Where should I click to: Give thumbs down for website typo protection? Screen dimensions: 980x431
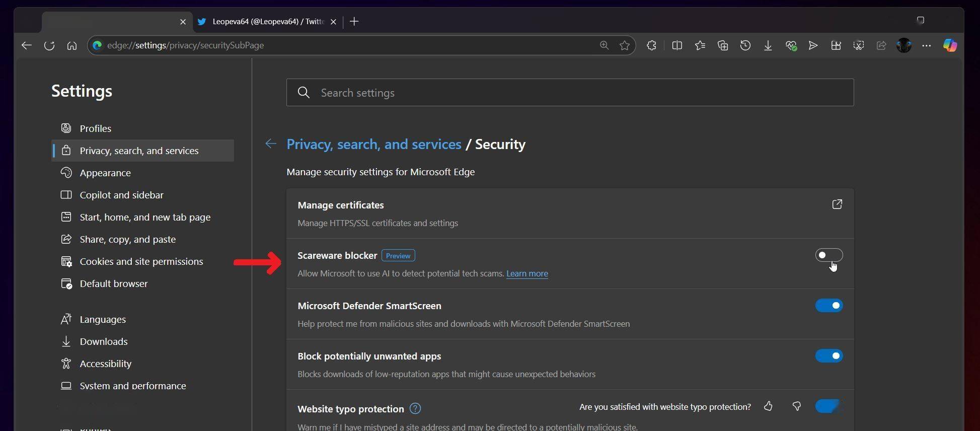point(796,406)
